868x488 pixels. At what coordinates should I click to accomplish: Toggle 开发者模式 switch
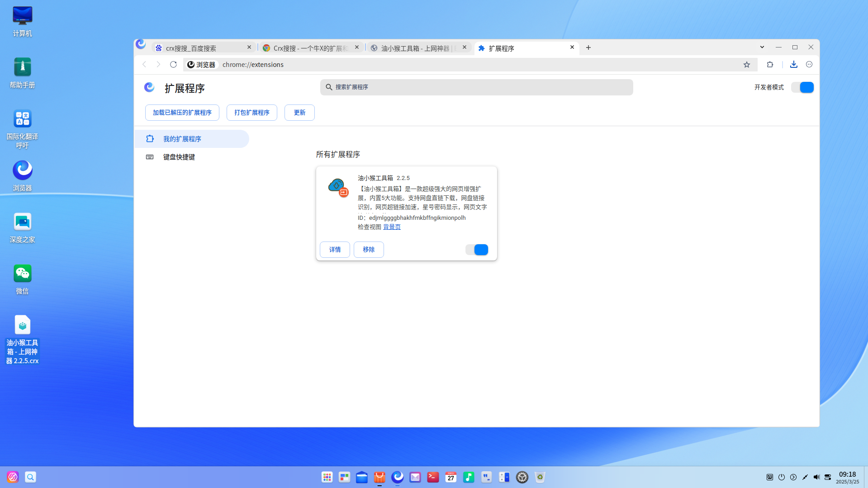pyautogui.click(x=802, y=87)
